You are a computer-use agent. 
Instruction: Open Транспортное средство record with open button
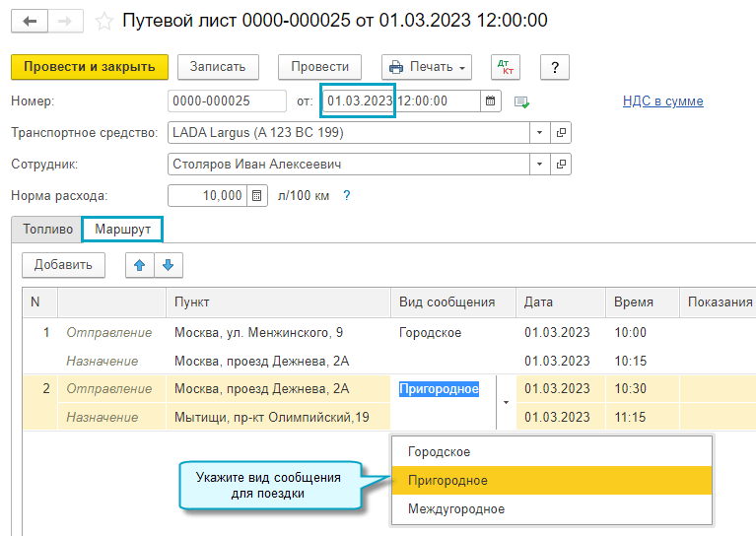click(561, 132)
